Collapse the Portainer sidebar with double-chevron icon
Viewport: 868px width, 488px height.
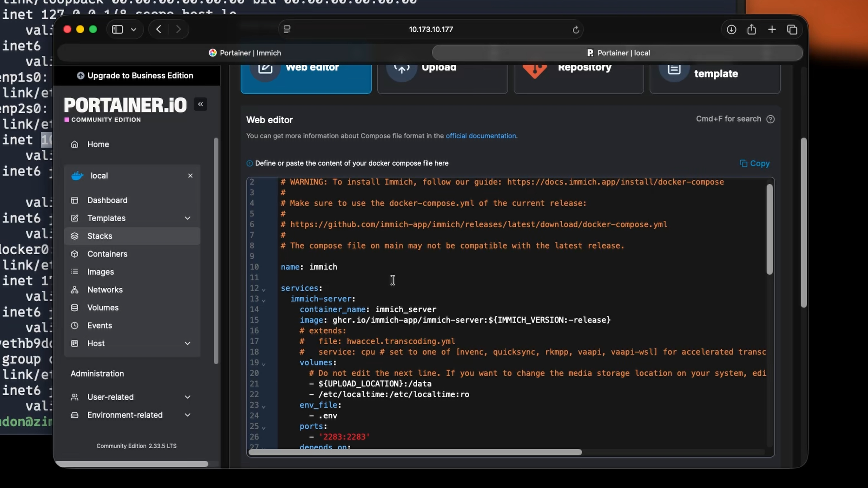point(200,104)
